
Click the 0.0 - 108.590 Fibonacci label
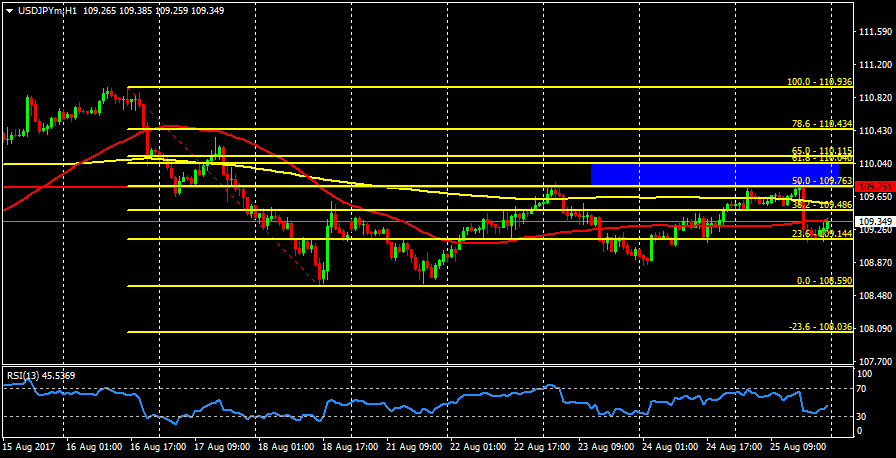(823, 281)
